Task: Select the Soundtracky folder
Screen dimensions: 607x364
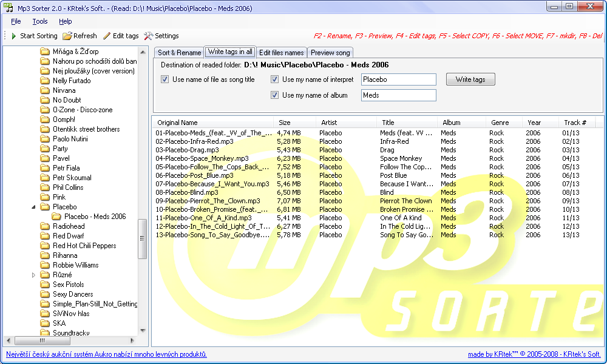Action: point(71,332)
